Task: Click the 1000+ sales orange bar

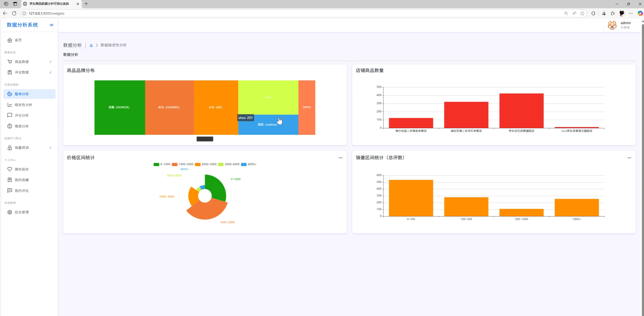Action: click(x=577, y=208)
